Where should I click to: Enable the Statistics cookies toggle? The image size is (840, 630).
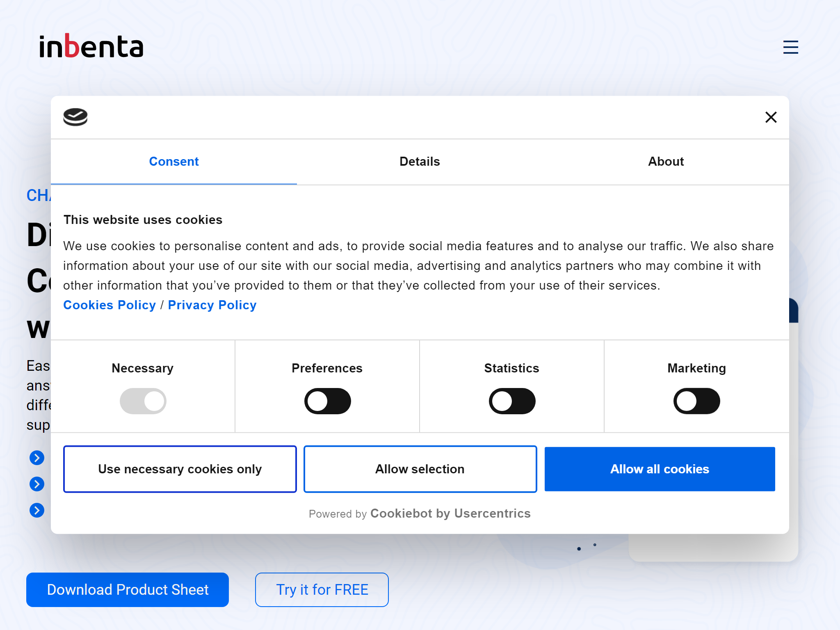[512, 401]
